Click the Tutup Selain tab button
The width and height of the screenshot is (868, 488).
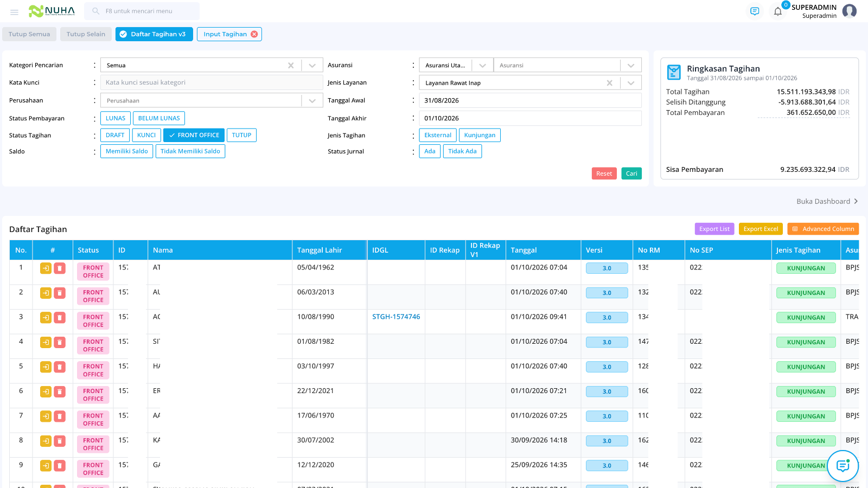(86, 34)
